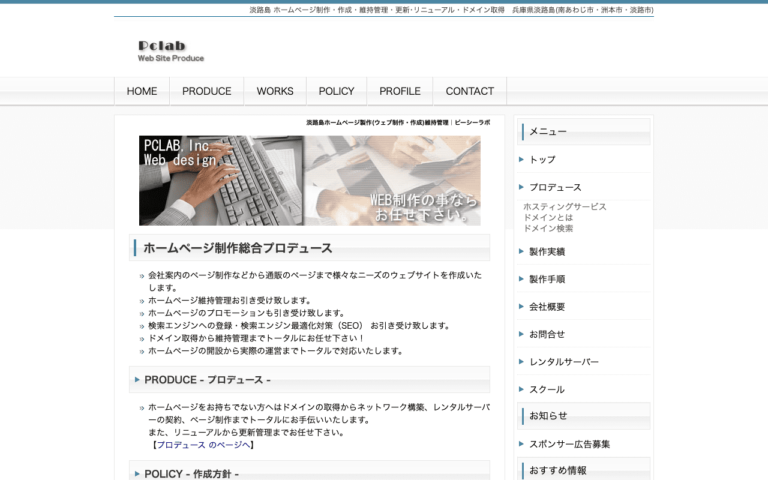Click the ホスティングサービス sidebar sublink
The image size is (768, 480).
(565, 207)
